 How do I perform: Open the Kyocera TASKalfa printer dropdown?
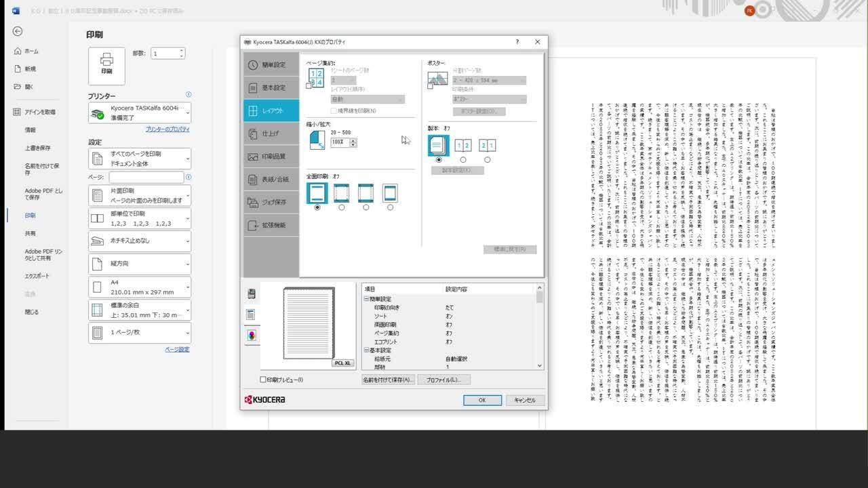click(x=140, y=113)
